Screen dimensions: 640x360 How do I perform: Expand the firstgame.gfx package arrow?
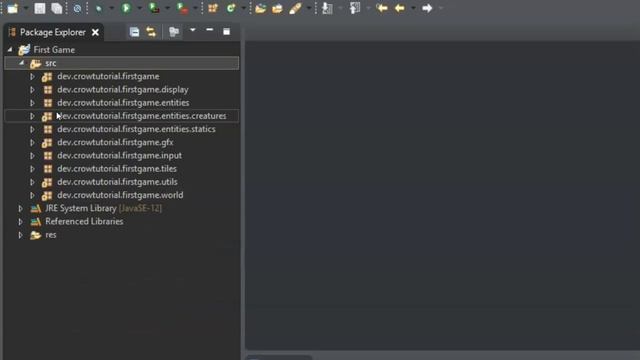click(x=32, y=142)
